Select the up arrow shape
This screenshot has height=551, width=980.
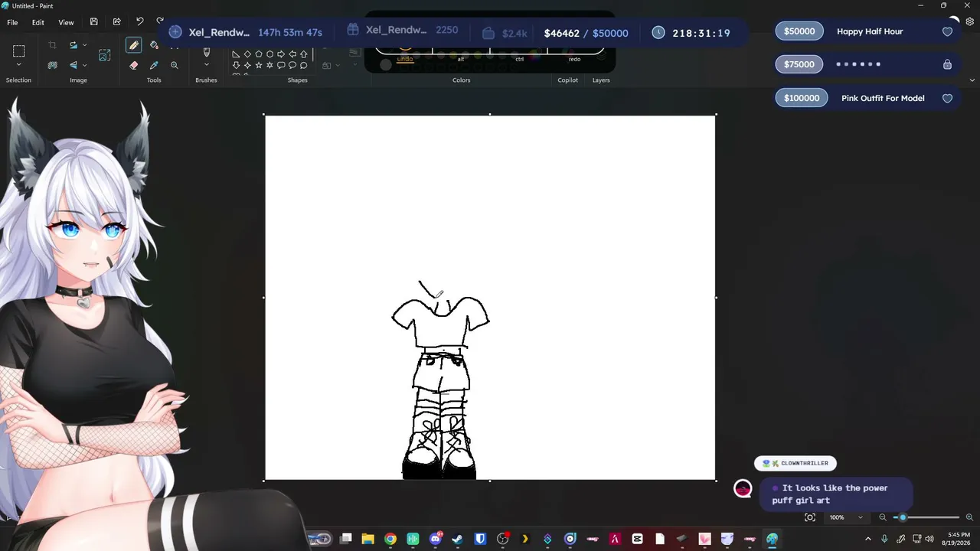(x=304, y=54)
